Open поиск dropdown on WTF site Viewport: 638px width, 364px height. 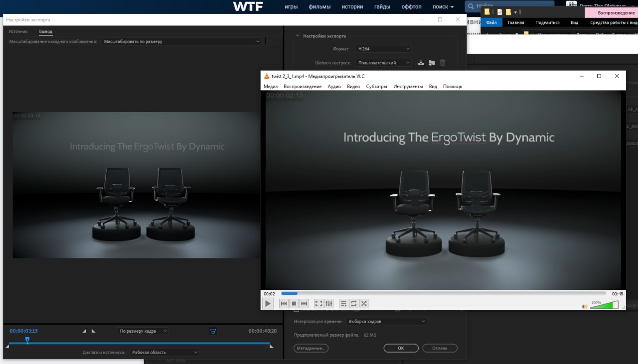coord(443,7)
